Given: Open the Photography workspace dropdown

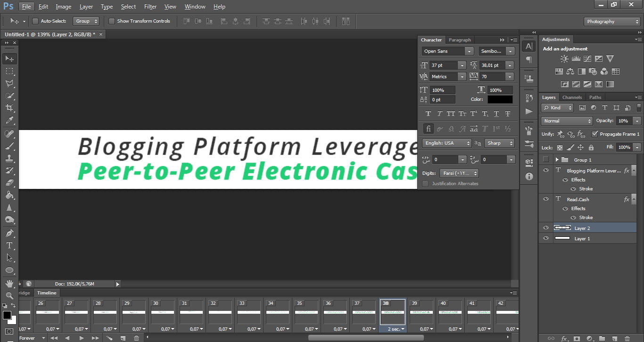Looking at the screenshot, I should click(612, 22).
